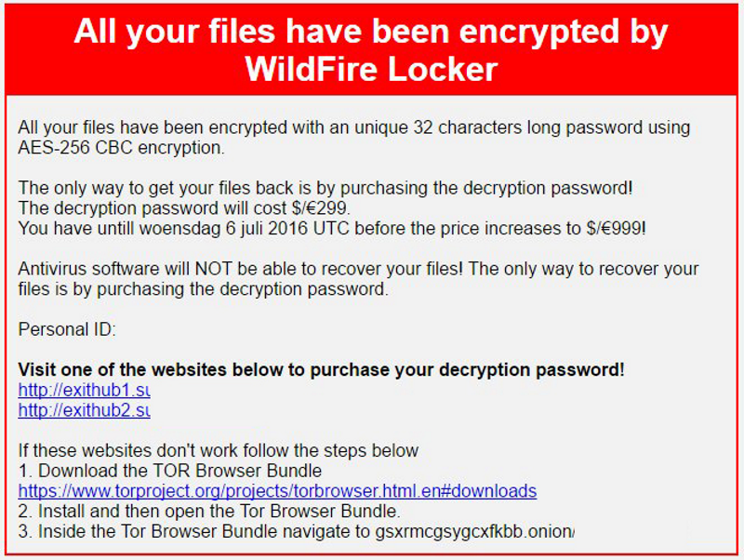Click 'All your files have been encrypted by' heading line

point(371,32)
